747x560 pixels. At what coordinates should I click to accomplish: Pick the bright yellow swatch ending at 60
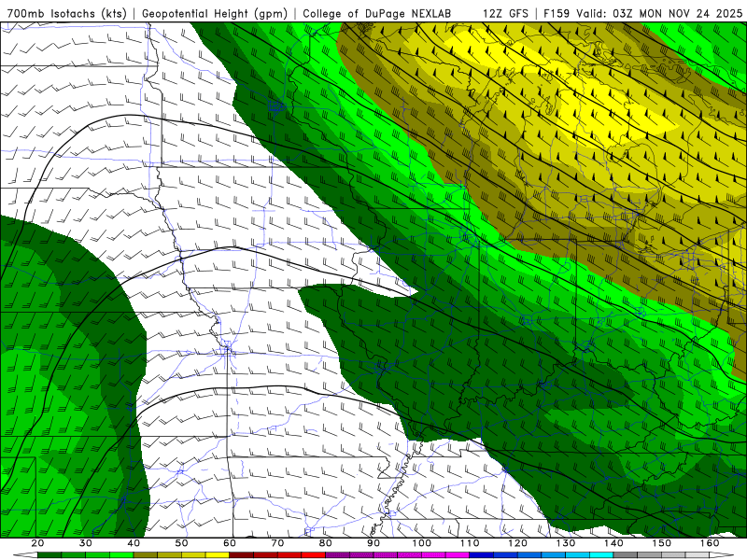point(218,555)
